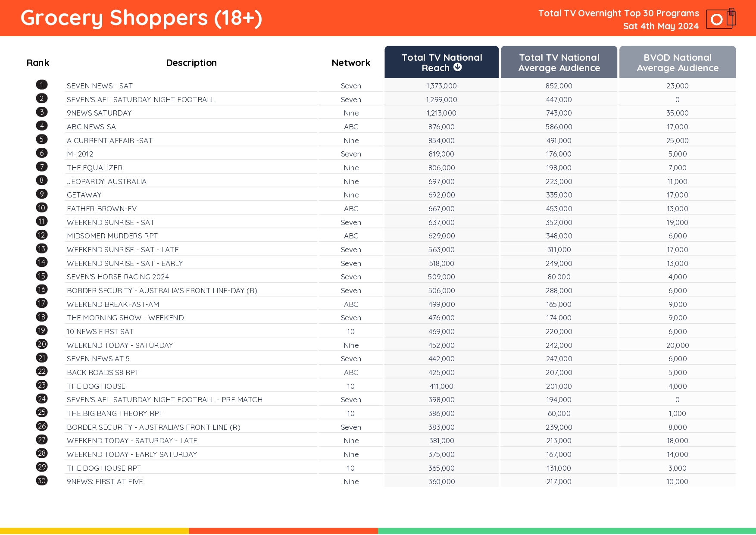The image size is (756, 535).
Task: Open the 9NEWS SATURDAY program entry
Action: click(x=99, y=113)
